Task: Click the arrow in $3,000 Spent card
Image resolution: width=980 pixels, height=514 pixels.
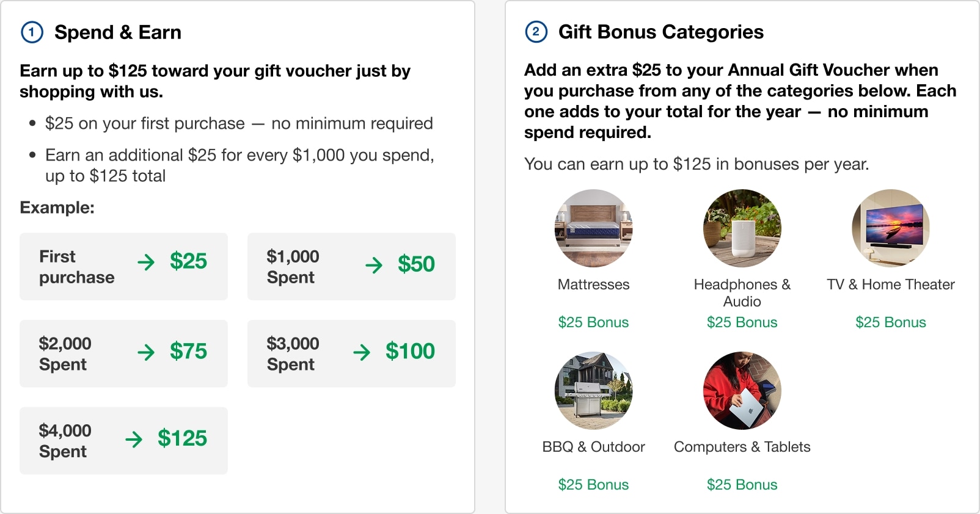Action: (x=362, y=352)
